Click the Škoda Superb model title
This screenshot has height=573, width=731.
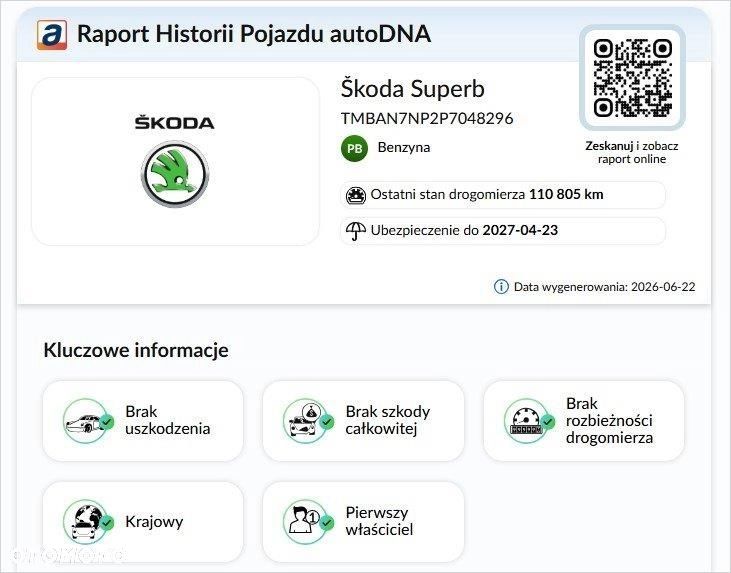tap(413, 89)
